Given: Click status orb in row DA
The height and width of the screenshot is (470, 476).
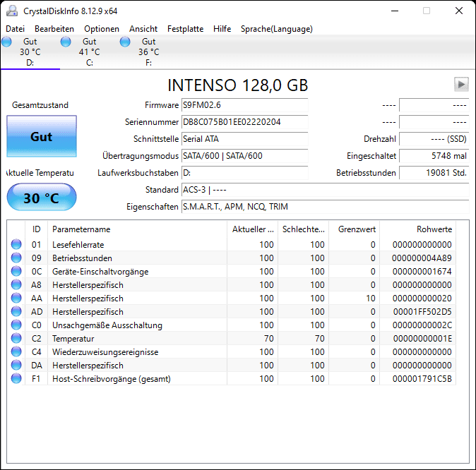Looking at the screenshot, I should tap(16, 365).
